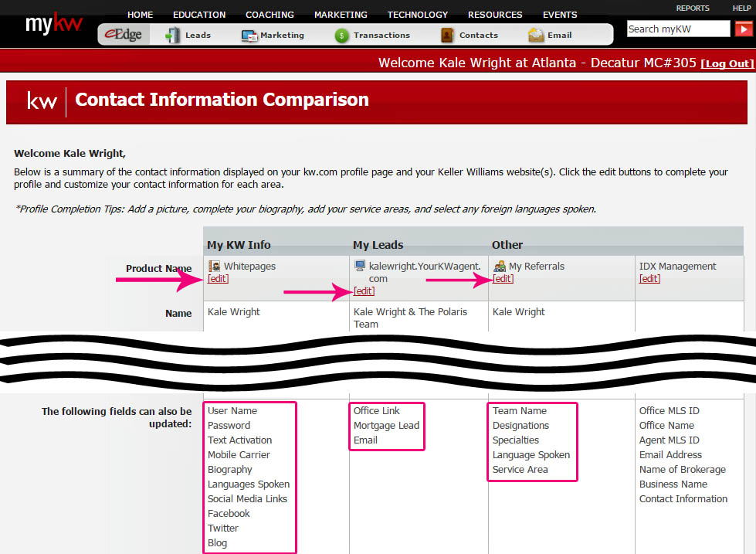Open the EVENTS menu

pyautogui.click(x=560, y=15)
